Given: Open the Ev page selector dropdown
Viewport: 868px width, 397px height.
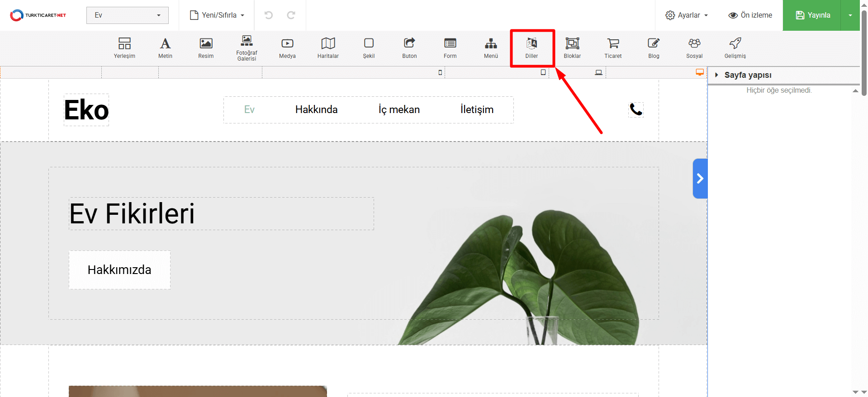Looking at the screenshot, I should (x=128, y=15).
